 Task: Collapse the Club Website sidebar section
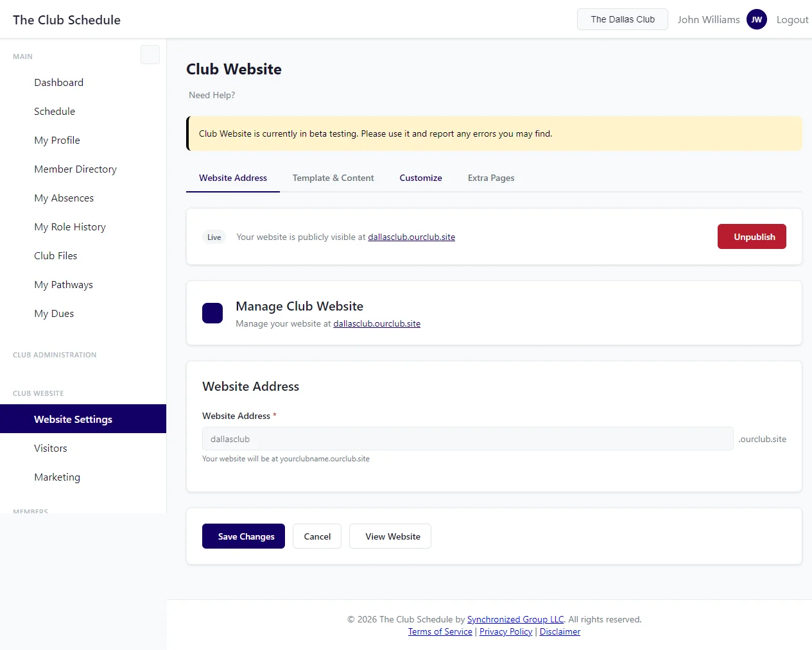[39, 393]
